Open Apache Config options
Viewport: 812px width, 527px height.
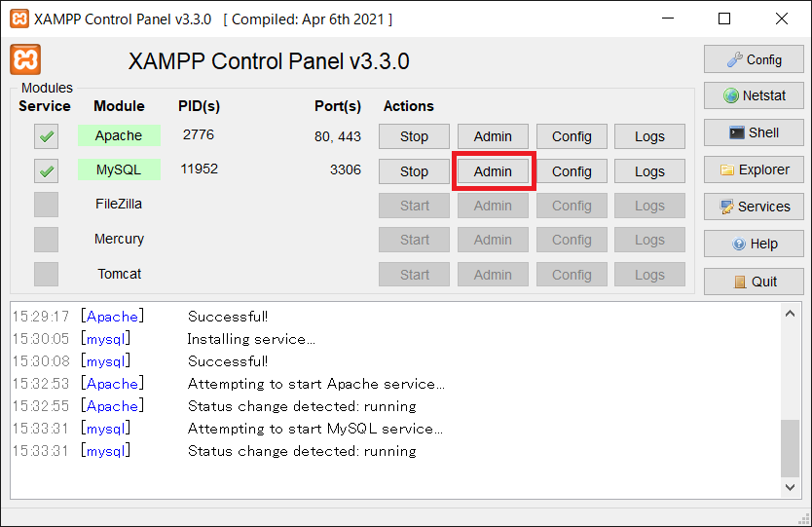(572, 136)
